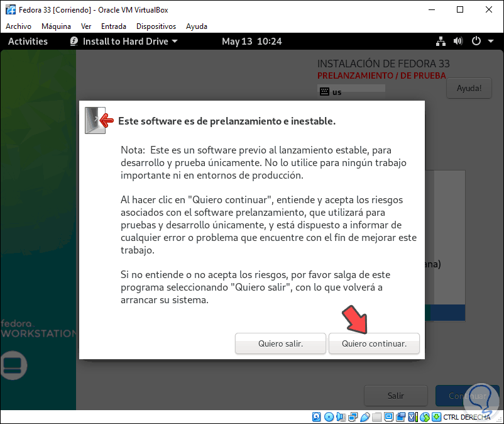Click the PRELANZAMIENTO / DE PRUEBA label
504x424 pixels.
tap(381, 75)
